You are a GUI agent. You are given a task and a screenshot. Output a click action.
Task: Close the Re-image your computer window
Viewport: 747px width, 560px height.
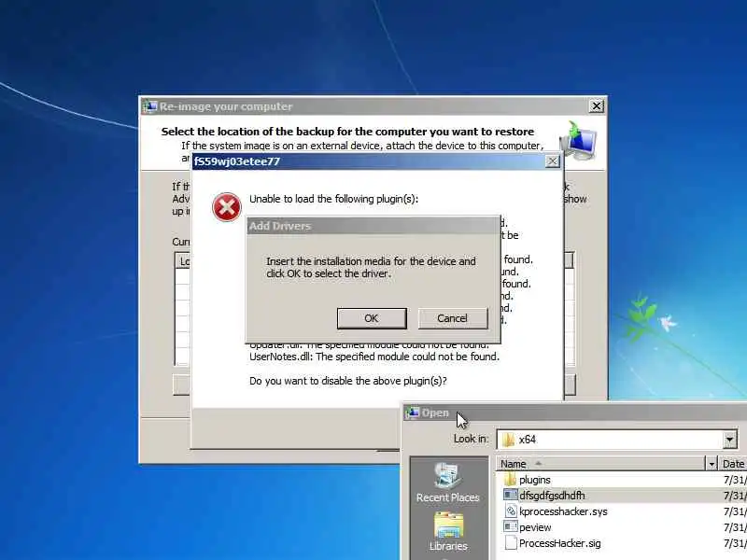[597, 106]
